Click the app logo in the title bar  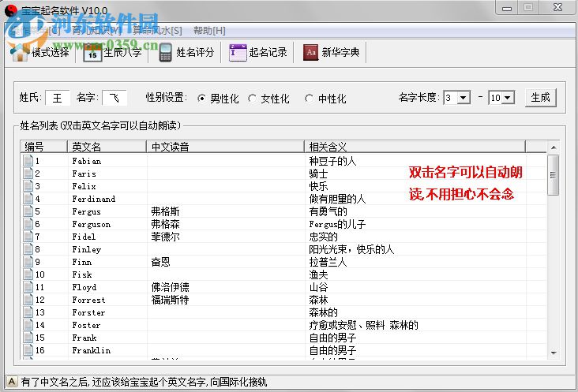pyautogui.click(x=11, y=11)
